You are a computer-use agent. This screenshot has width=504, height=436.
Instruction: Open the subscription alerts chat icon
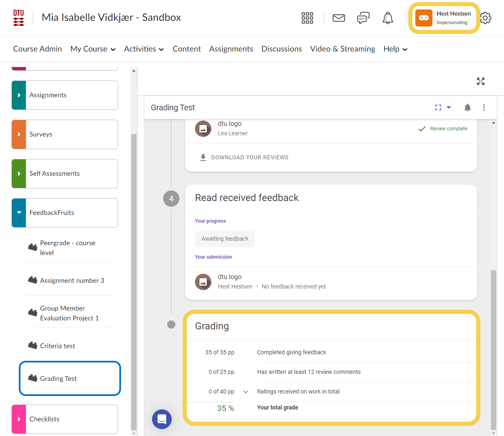point(363,18)
